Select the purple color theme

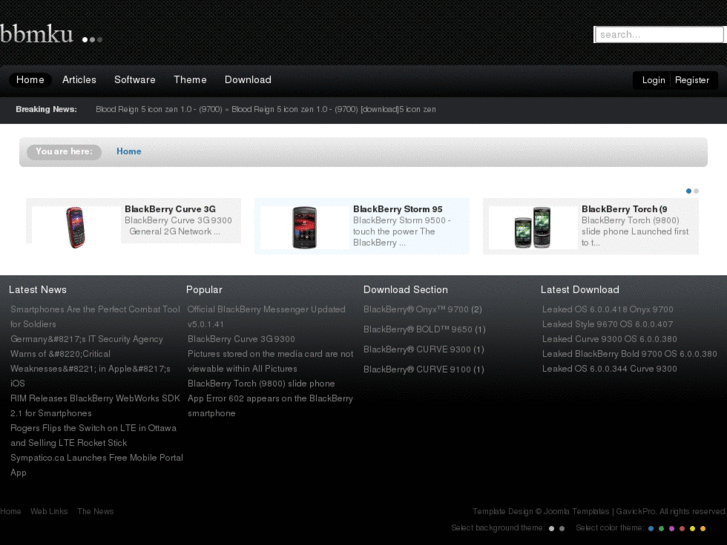click(x=671, y=528)
